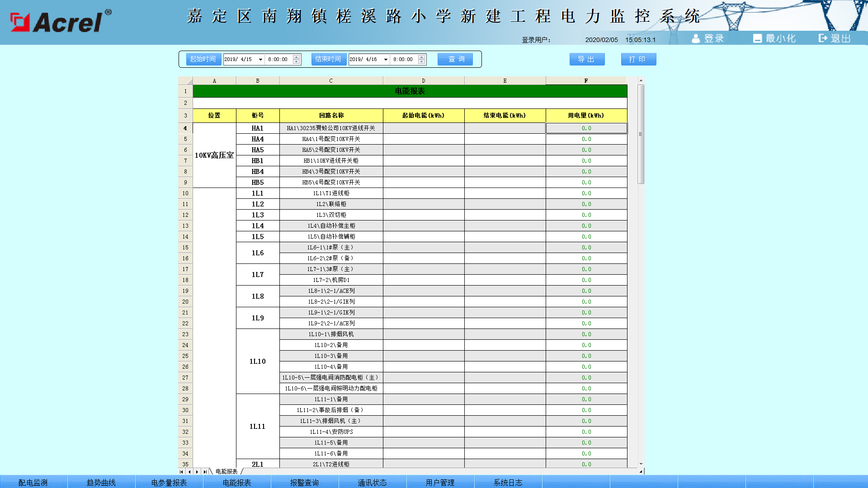Click the exit logout icon
The image size is (868, 488).
coord(823,38)
